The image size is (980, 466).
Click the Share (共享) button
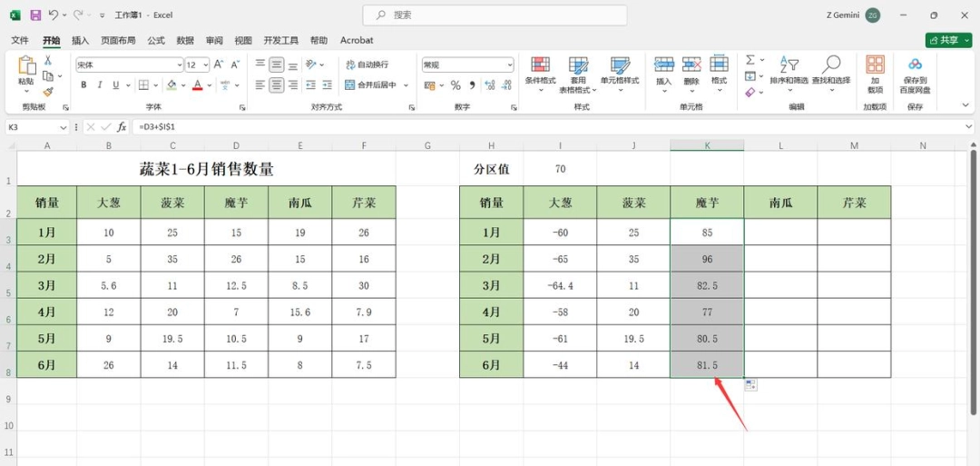pos(949,40)
